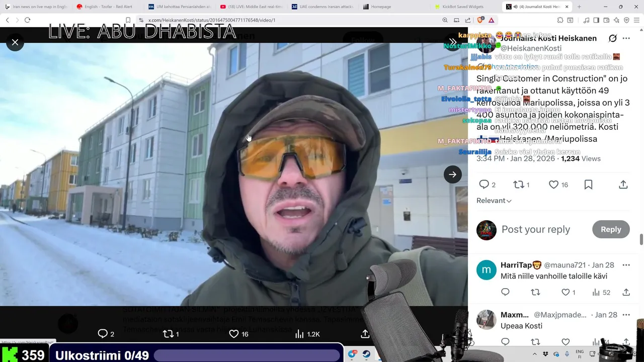This screenshot has width=644, height=362.
Task: Reply to Maxm's comment Upeaa Kosti
Action: [505, 342]
